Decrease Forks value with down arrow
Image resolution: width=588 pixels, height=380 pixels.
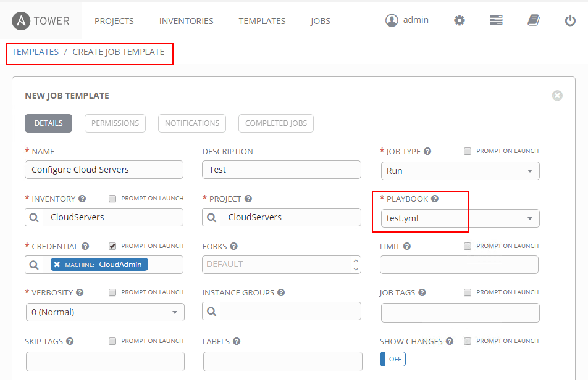tap(356, 269)
